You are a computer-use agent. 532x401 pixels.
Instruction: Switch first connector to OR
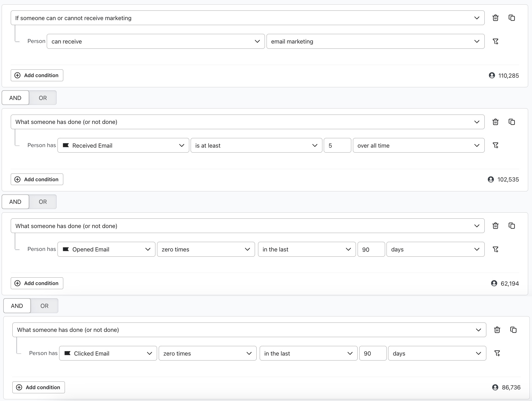(43, 98)
